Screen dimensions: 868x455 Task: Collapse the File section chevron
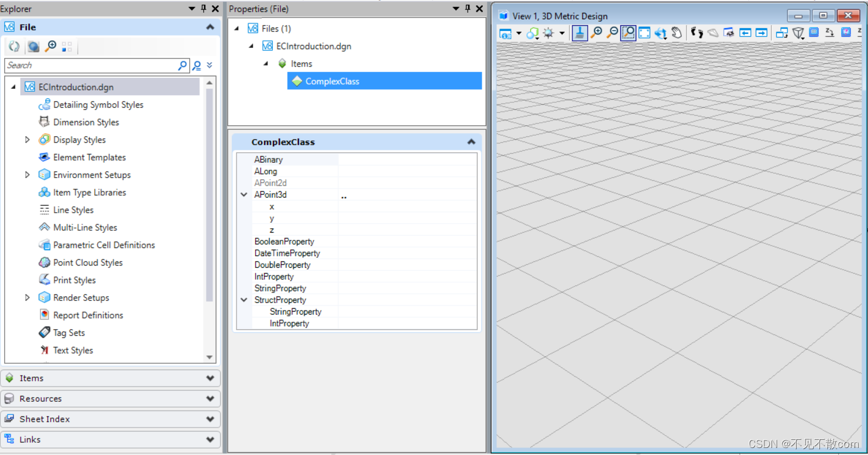point(210,27)
